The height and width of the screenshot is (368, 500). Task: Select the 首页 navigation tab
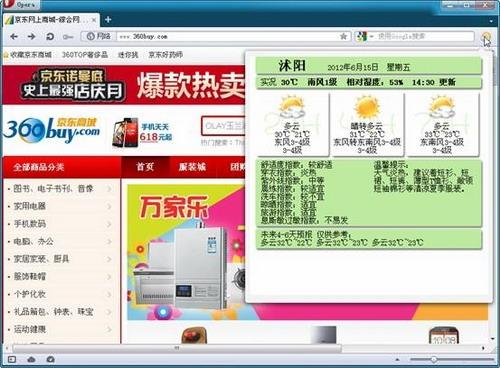pyautogui.click(x=145, y=167)
